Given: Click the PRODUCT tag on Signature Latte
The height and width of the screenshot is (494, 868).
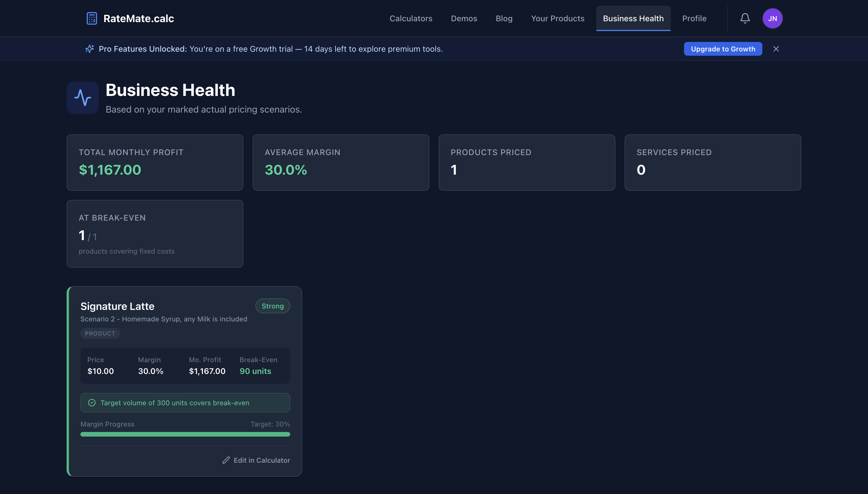Looking at the screenshot, I should point(100,333).
